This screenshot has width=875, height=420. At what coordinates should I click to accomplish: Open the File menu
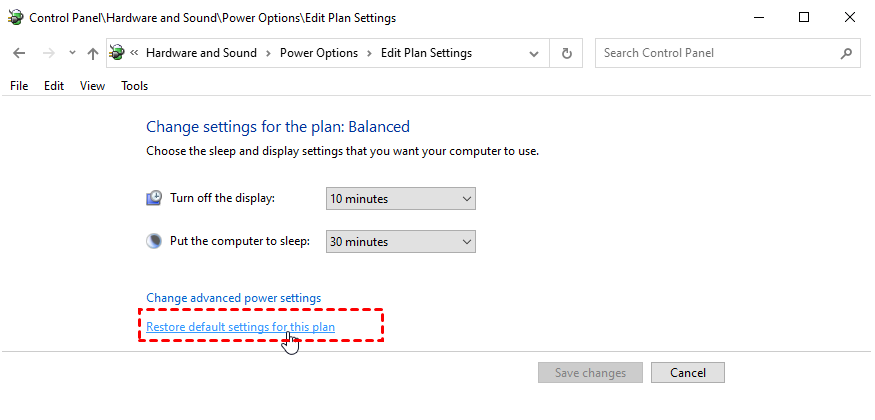click(19, 86)
